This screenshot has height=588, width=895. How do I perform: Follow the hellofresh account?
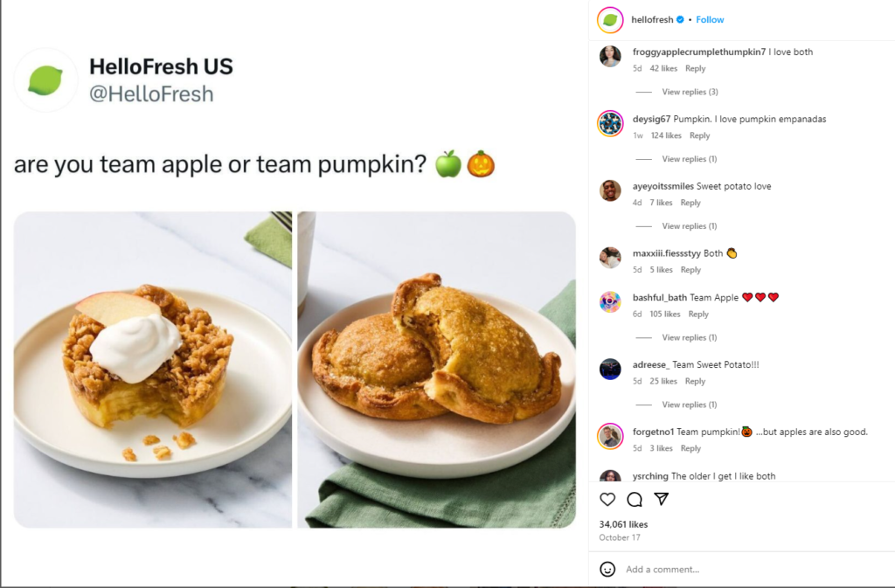(x=710, y=20)
